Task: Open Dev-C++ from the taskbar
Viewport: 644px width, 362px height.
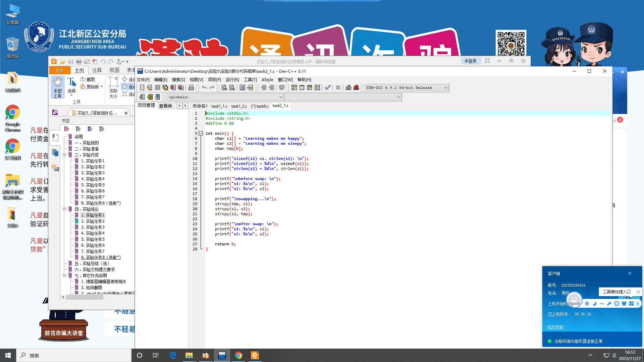Action: (222, 355)
